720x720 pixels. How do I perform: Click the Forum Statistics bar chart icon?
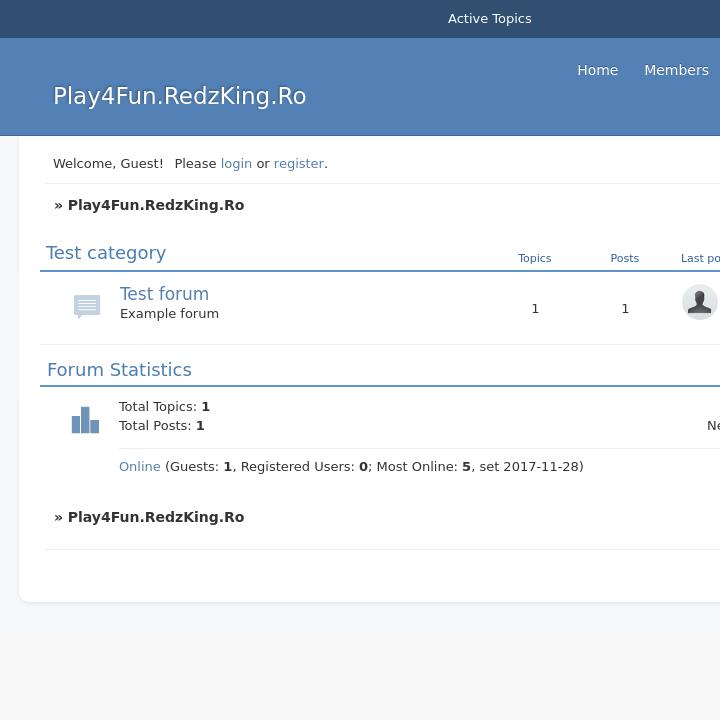click(x=85, y=420)
